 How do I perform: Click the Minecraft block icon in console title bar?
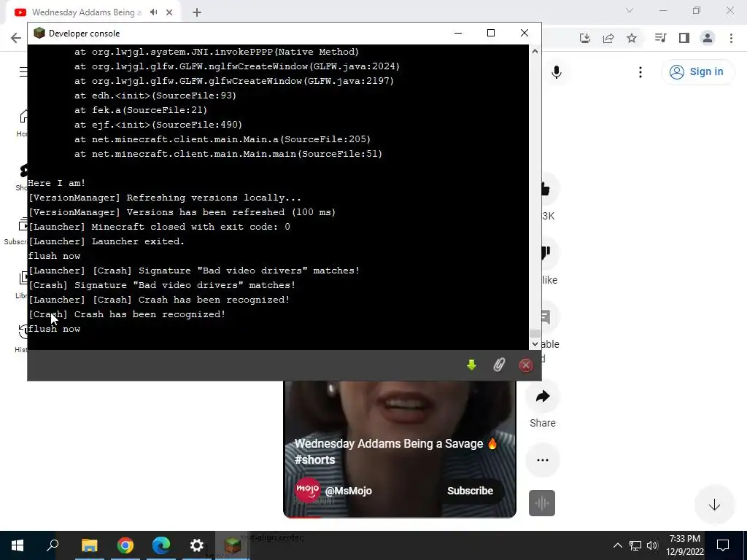coord(39,34)
